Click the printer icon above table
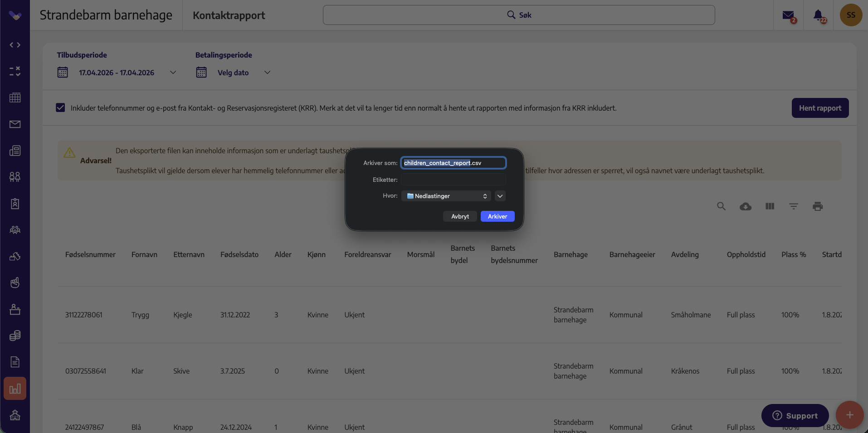The image size is (868, 433). (818, 206)
